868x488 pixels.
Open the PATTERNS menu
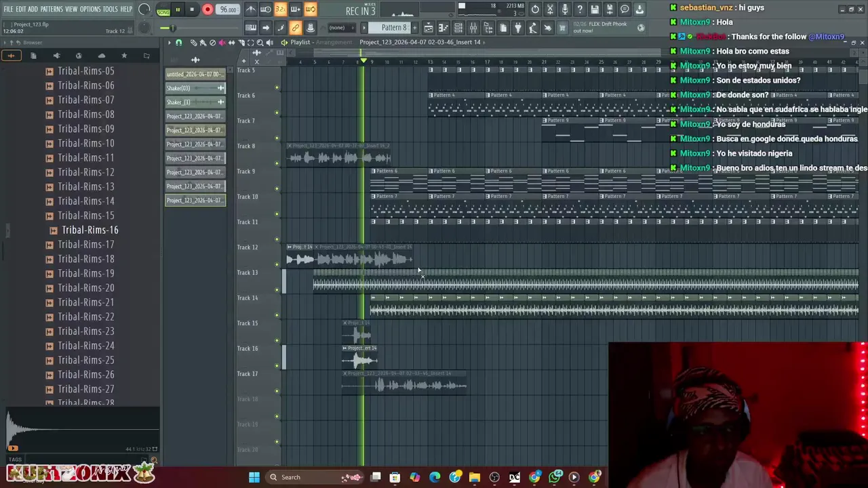coord(52,9)
